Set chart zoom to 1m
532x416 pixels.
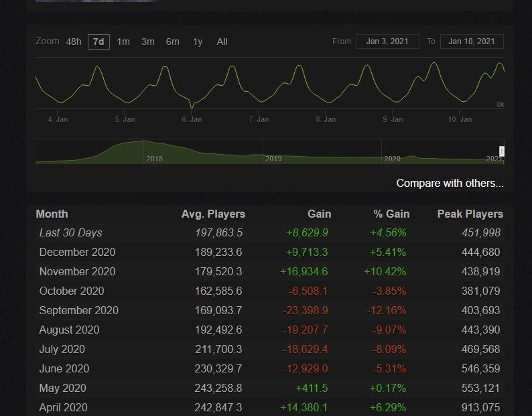tap(123, 42)
